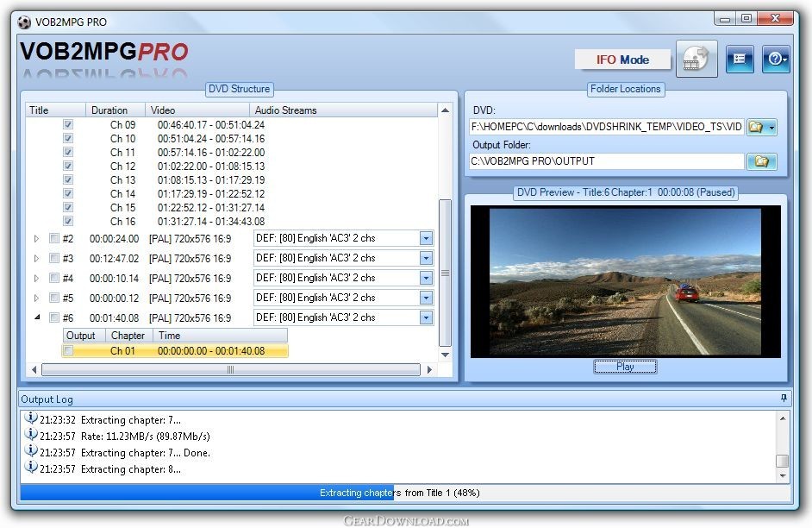Open audio stream dropdown for title #3

(x=426, y=258)
